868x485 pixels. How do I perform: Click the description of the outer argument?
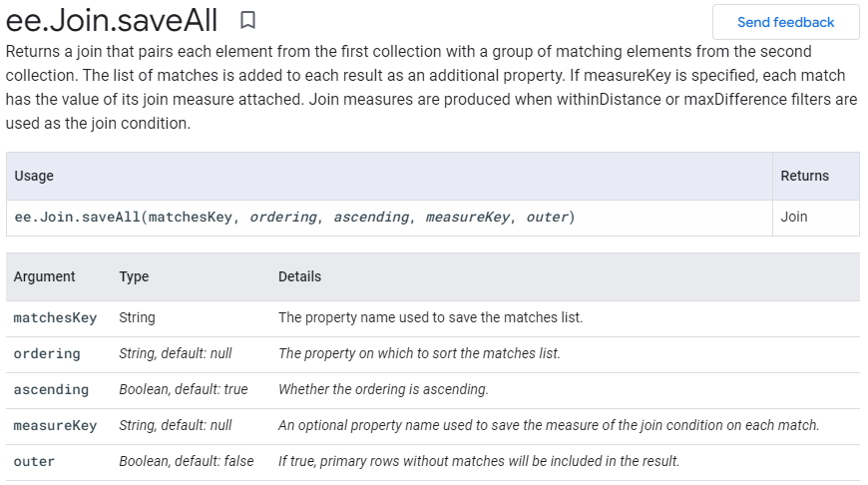(479, 461)
